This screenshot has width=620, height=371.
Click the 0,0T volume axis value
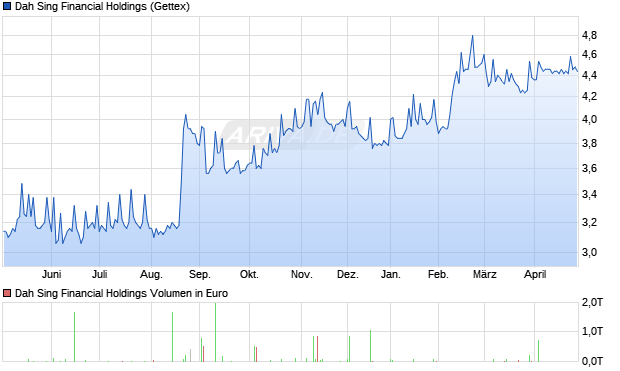tap(592, 361)
